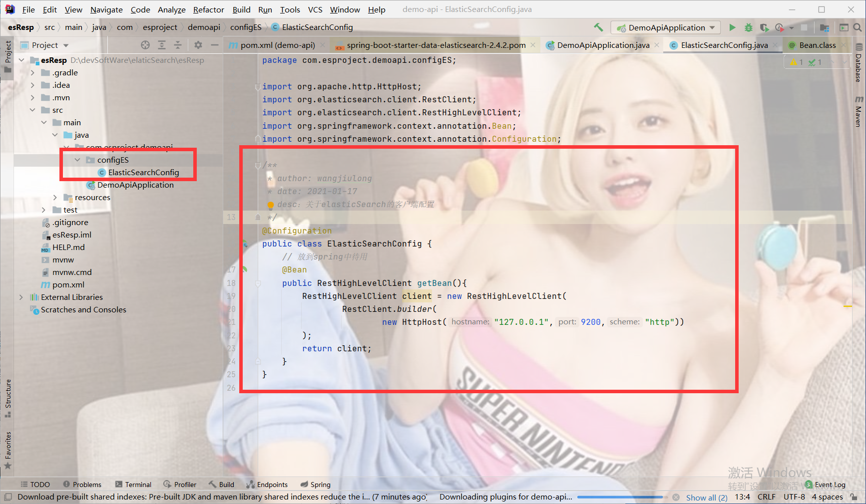Image resolution: width=866 pixels, height=504 pixels.
Task: Select target in Project view via crosshair icon
Action: [145, 45]
